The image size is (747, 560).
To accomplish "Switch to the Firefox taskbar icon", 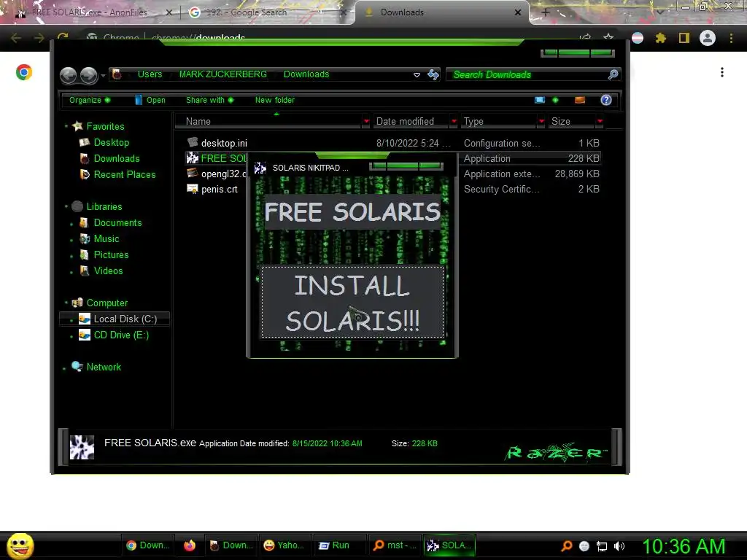I will coord(189,545).
